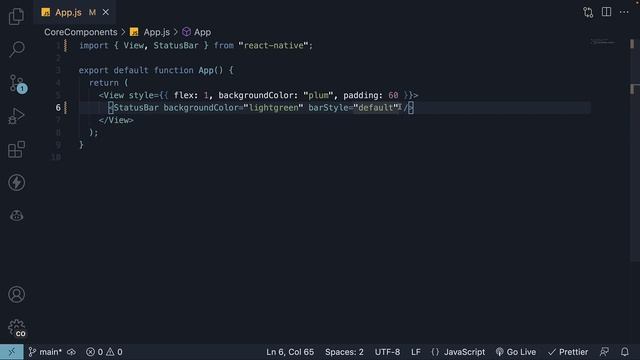Click the StatusBar name in import line
Screen dimensions: 640x360
click(176, 45)
